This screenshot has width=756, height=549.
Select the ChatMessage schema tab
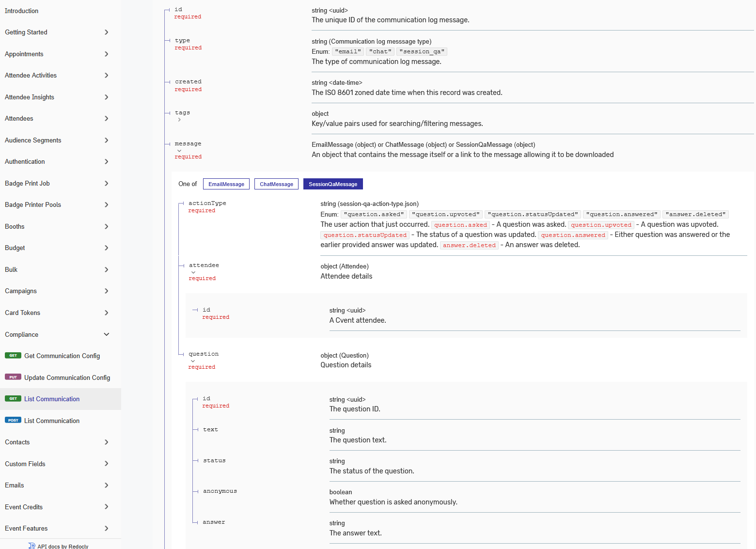pos(276,184)
